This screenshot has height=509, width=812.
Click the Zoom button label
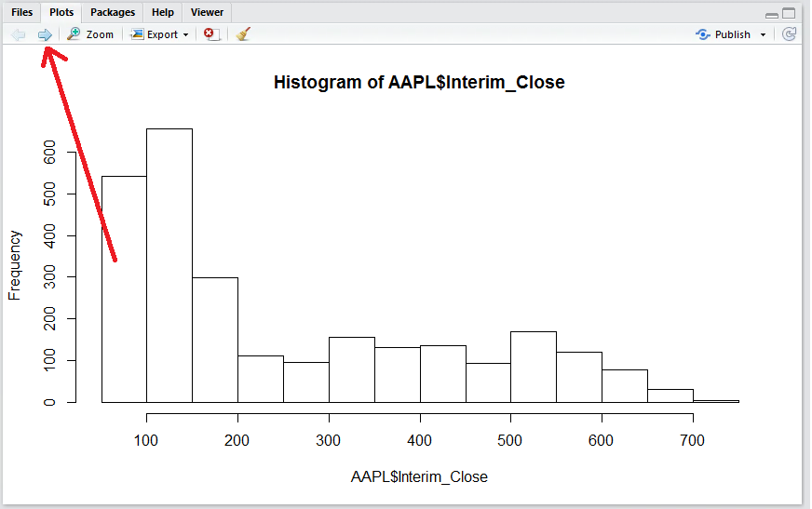coord(100,34)
